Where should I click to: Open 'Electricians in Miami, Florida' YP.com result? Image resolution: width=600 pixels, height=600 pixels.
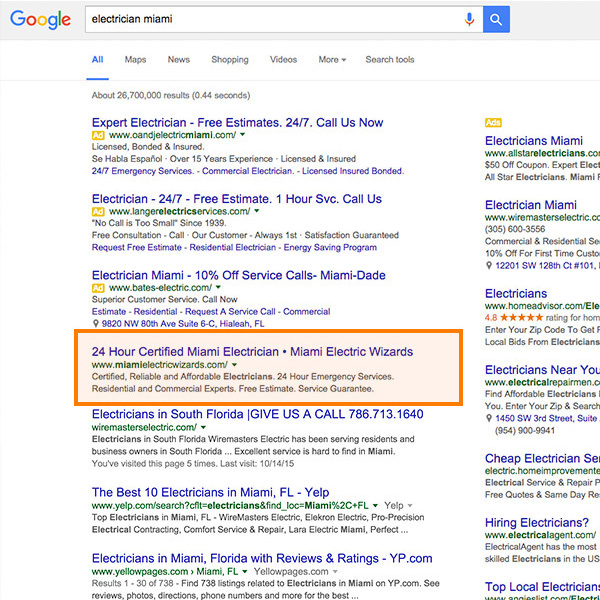(x=262, y=558)
